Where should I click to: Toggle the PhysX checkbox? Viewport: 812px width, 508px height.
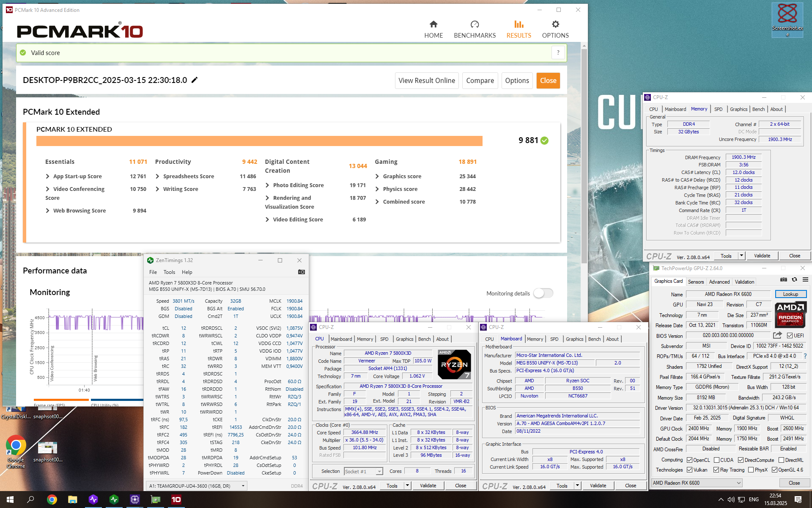pos(751,469)
